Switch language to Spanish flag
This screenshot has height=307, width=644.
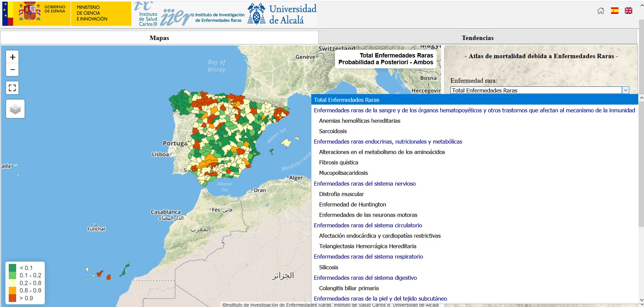(x=615, y=11)
